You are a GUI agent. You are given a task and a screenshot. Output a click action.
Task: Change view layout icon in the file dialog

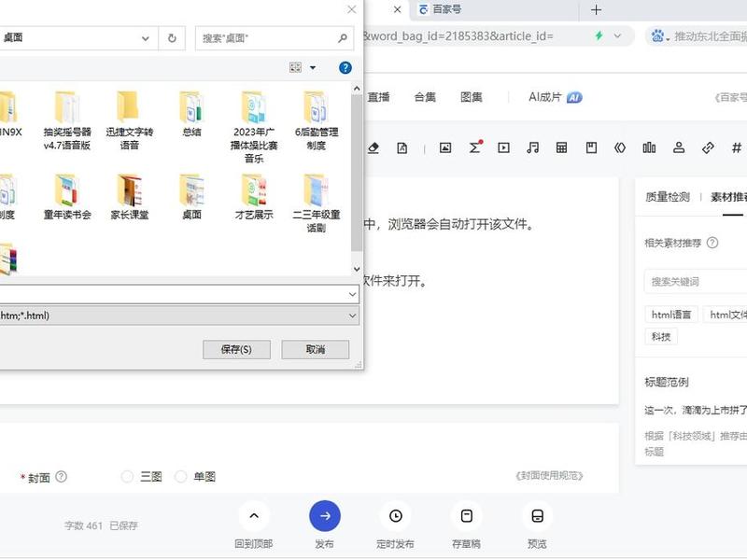coord(295,67)
